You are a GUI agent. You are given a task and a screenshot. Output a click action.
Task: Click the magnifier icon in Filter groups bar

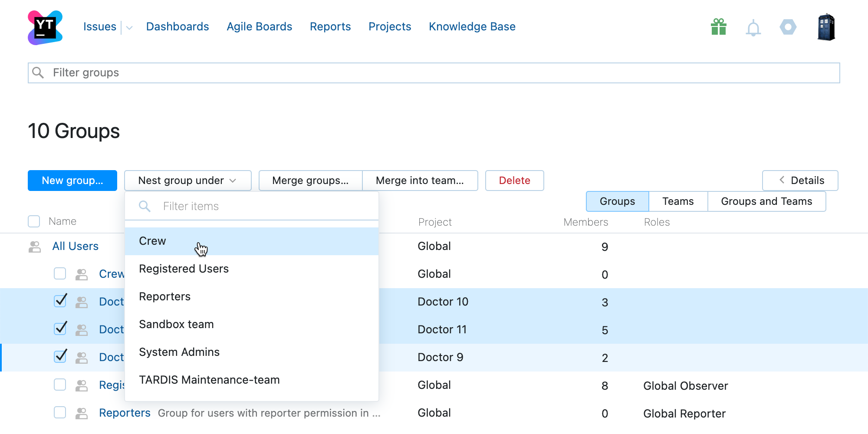coord(38,73)
